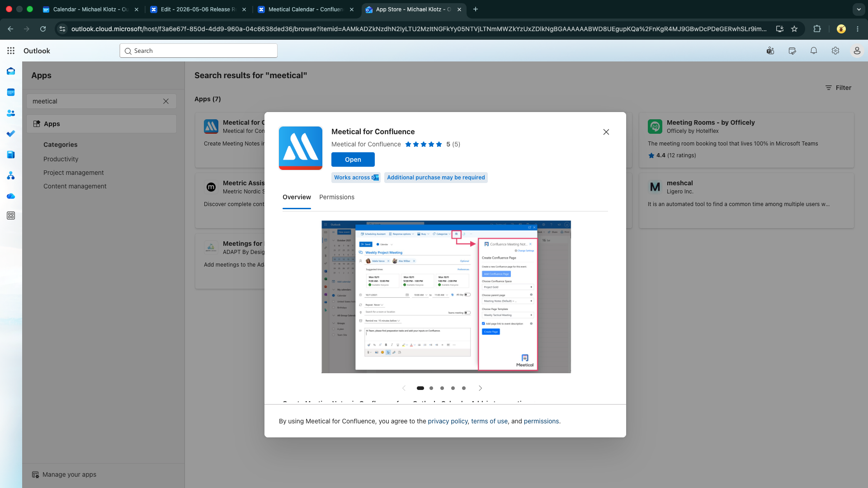Open the notifications bell

pos(814,51)
